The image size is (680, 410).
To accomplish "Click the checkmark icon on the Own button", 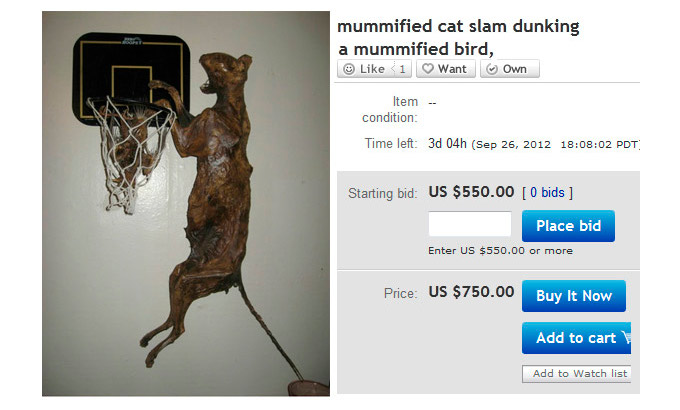I will click(x=491, y=69).
